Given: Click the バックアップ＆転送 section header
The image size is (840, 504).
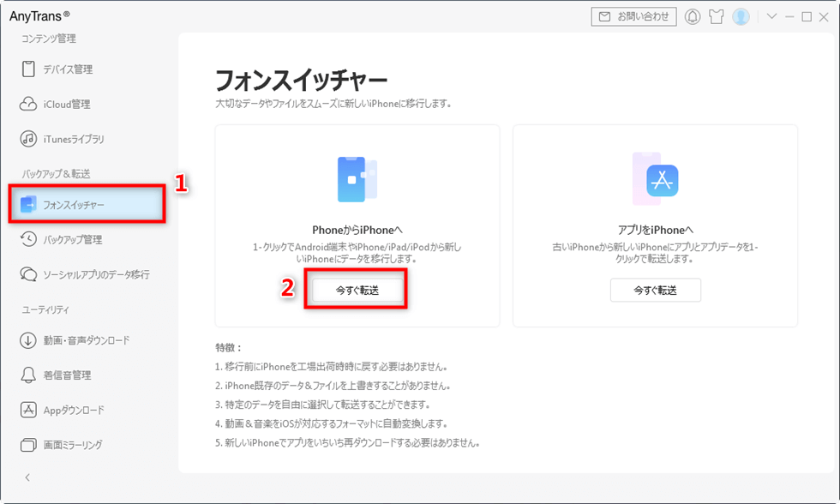Looking at the screenshot, I should 57,173.
